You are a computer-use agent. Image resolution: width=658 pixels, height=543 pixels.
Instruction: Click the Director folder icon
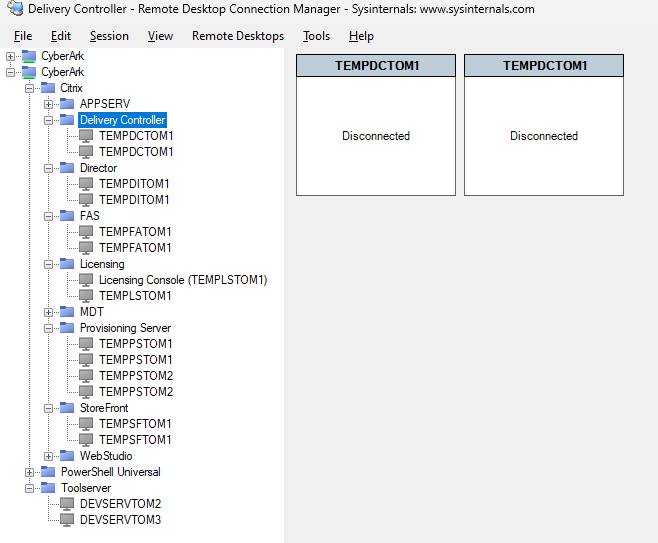click(67, 168)
